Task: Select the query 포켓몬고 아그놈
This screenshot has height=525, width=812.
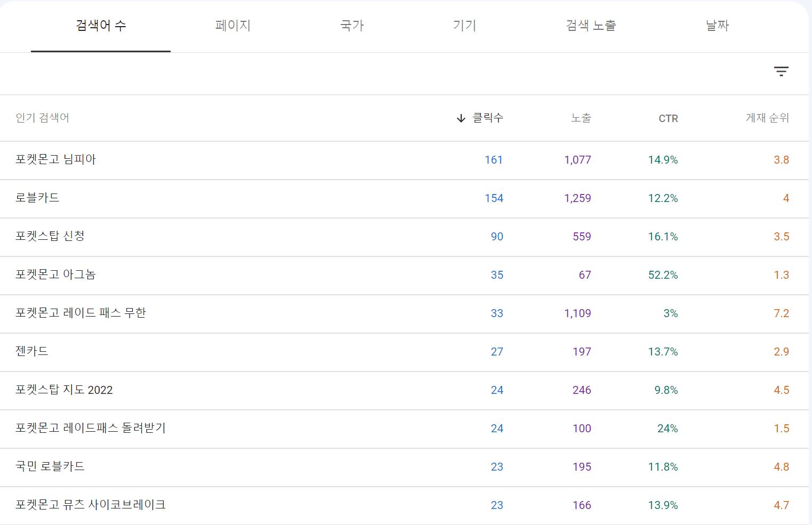Action: pos(55,274)
